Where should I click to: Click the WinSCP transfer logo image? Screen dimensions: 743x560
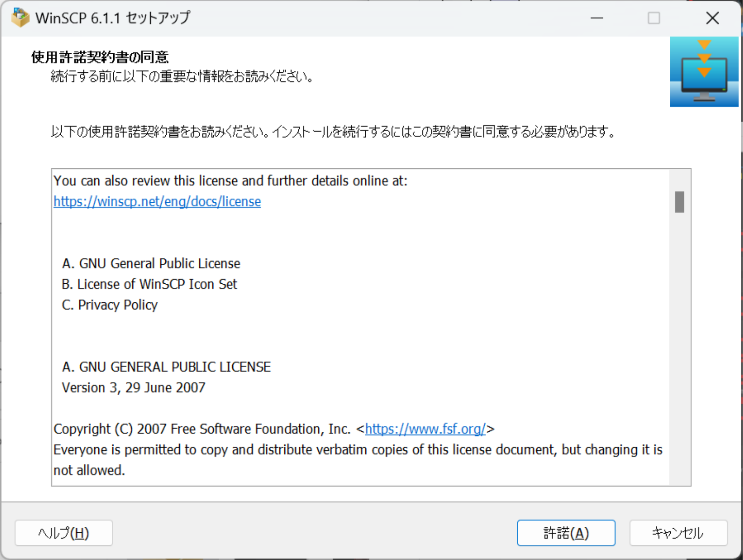click(704, 71)
